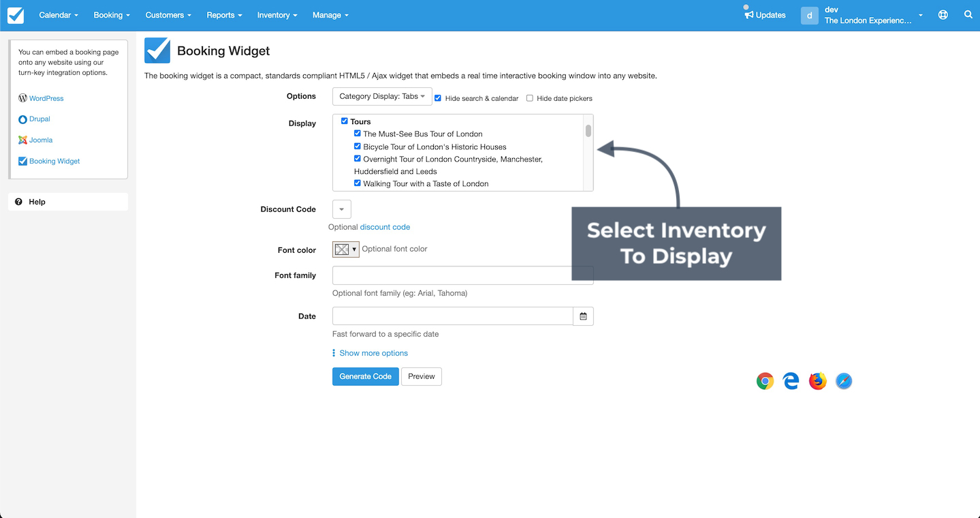Image resolution: width=980 pixels, height=518 pixels.
Task: Click the Display list scrollbar thumb
Action: pyautogui.click(x=588, y=131)
